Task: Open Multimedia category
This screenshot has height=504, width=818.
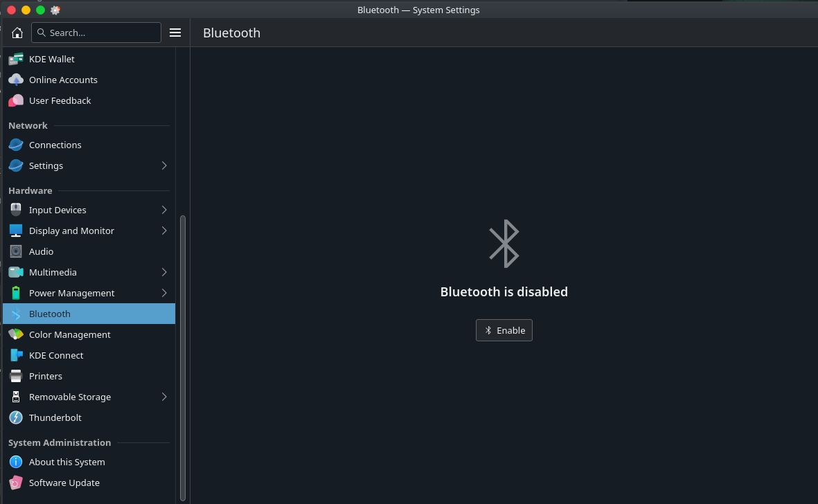Action: coord(89,273)
